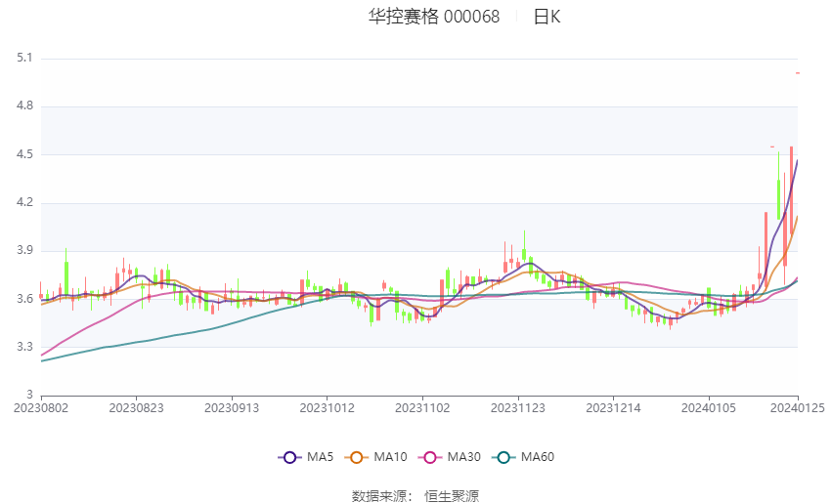Click the 4.2 price axis label
This screenshot has width=831, height=504.
pos(24,202)
